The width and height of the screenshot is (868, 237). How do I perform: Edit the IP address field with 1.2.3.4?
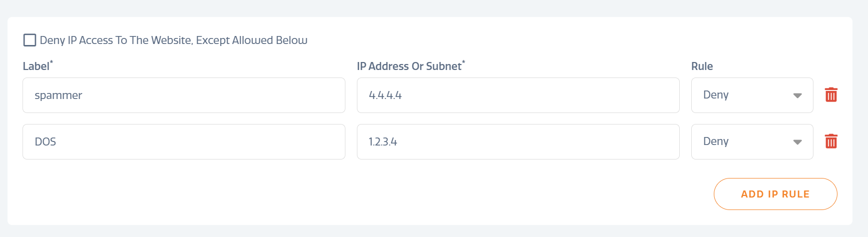518,141
